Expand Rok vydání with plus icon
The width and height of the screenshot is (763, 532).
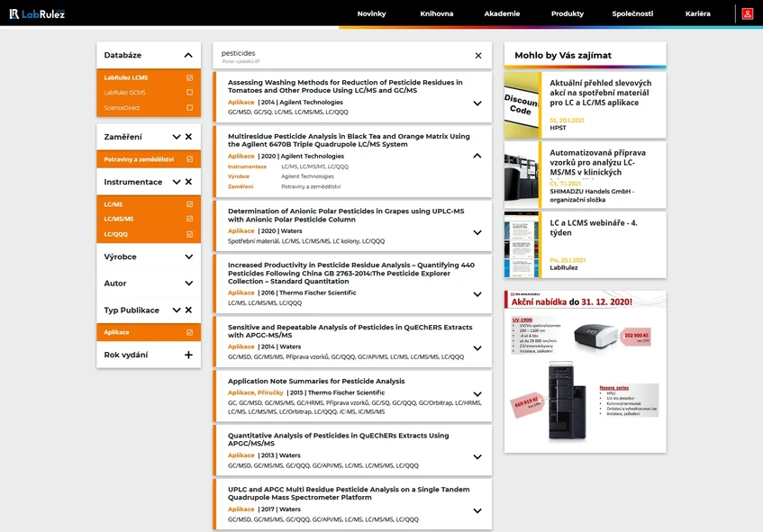tap(188, 355)
